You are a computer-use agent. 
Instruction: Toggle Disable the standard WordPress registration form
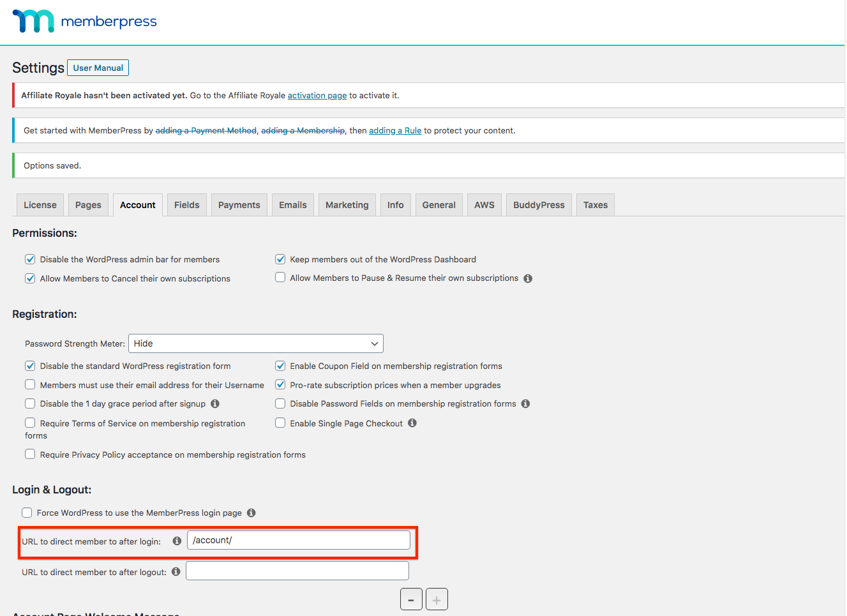(x=30, y=366)
